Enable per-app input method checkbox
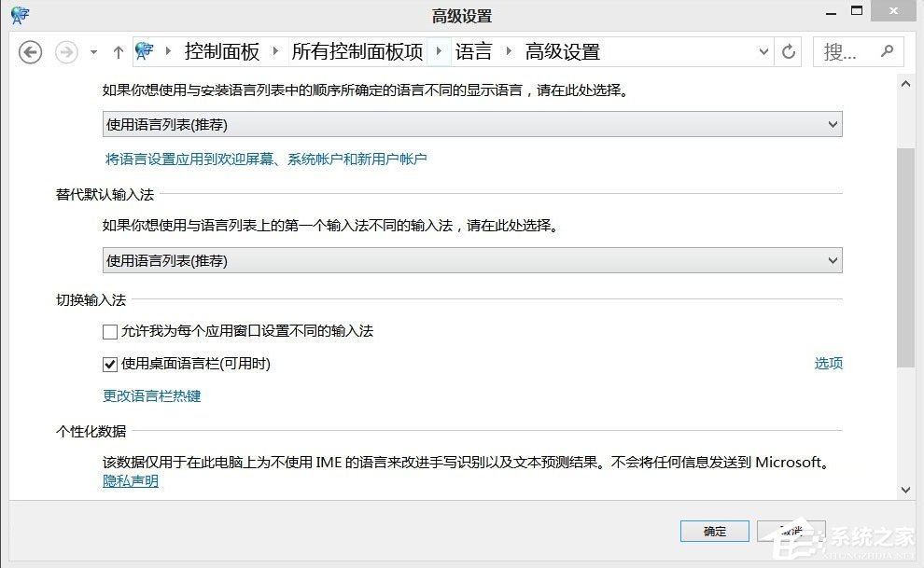The width and height of the screenshot is (924, 568). 109,331
